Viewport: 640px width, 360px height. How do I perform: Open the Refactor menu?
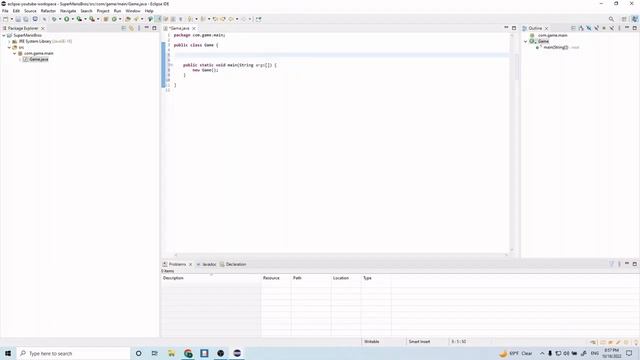48,11
